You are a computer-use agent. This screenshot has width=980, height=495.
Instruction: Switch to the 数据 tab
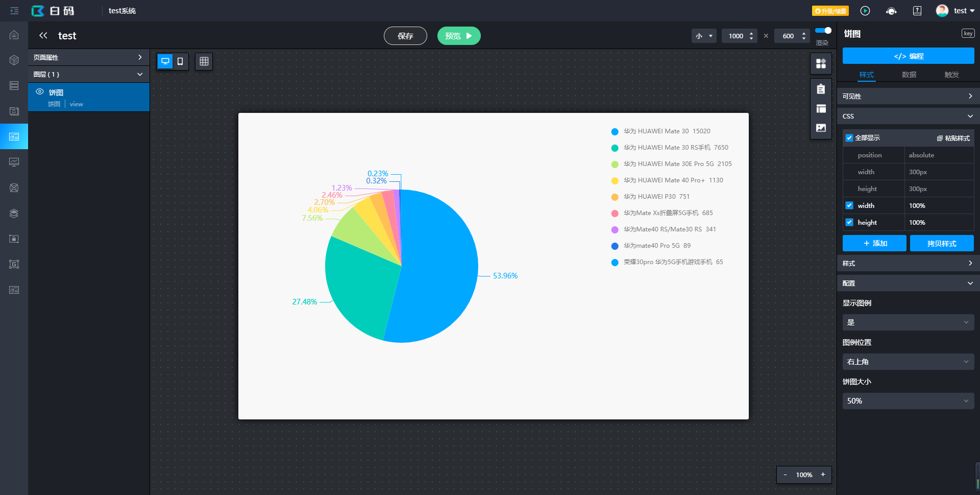[909, 75]
